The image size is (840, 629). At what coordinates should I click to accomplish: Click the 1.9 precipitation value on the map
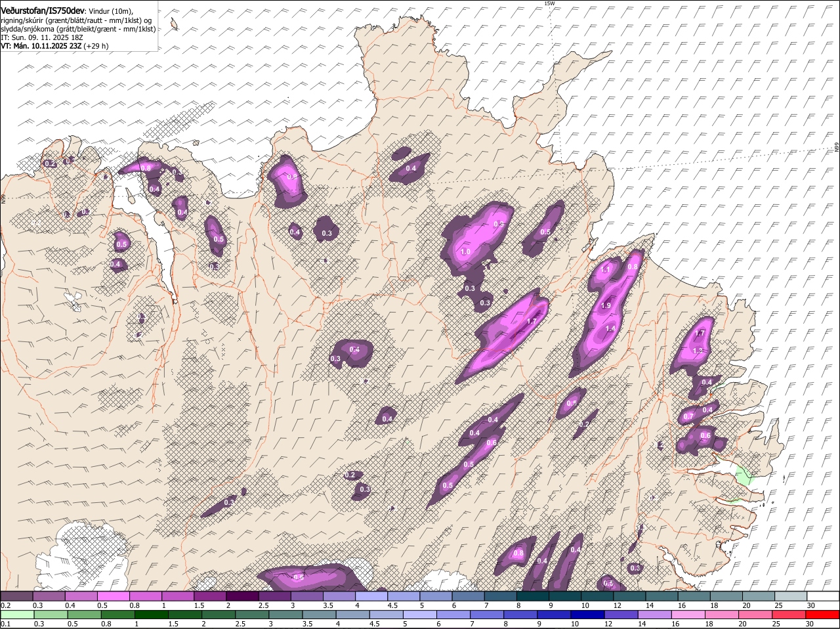(x=606, y=306)
